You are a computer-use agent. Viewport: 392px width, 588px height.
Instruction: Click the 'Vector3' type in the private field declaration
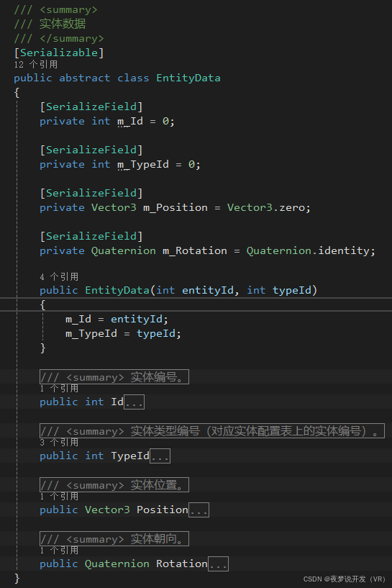[114, 208]
